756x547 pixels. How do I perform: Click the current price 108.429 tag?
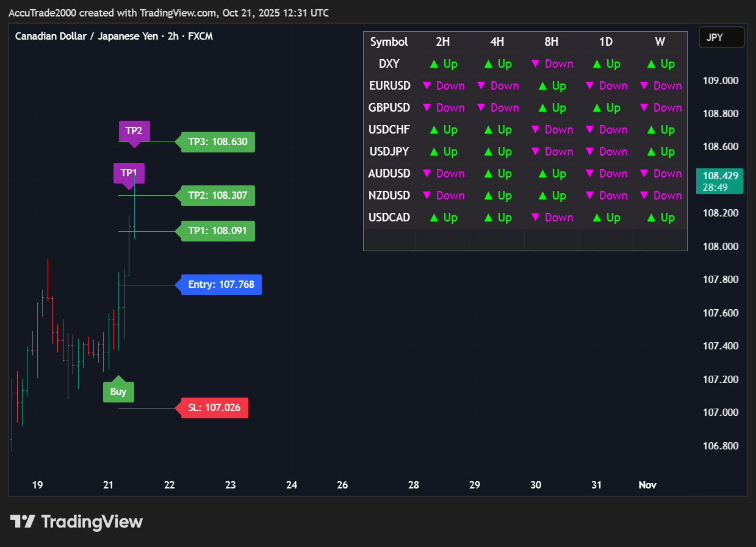[720, 181]
